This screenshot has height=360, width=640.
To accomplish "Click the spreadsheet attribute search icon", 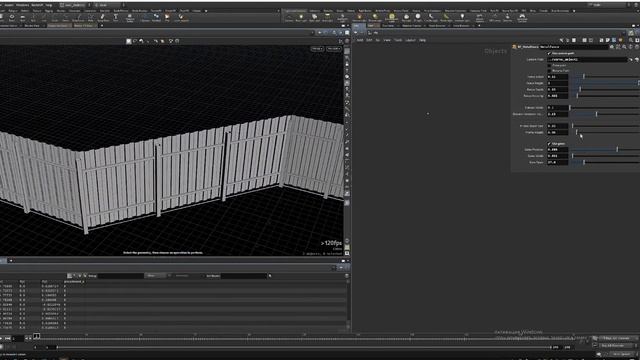I will 270,276.
